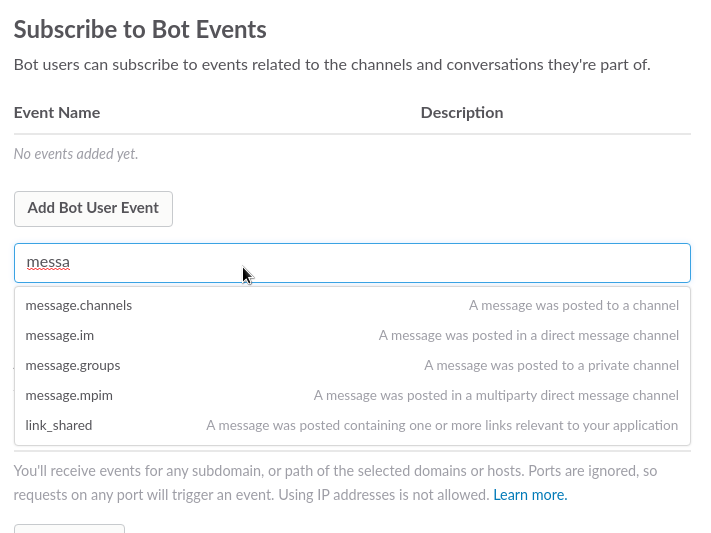
Task: Select the message.mpim event suggestion
Action: click(x=69, y=395)
